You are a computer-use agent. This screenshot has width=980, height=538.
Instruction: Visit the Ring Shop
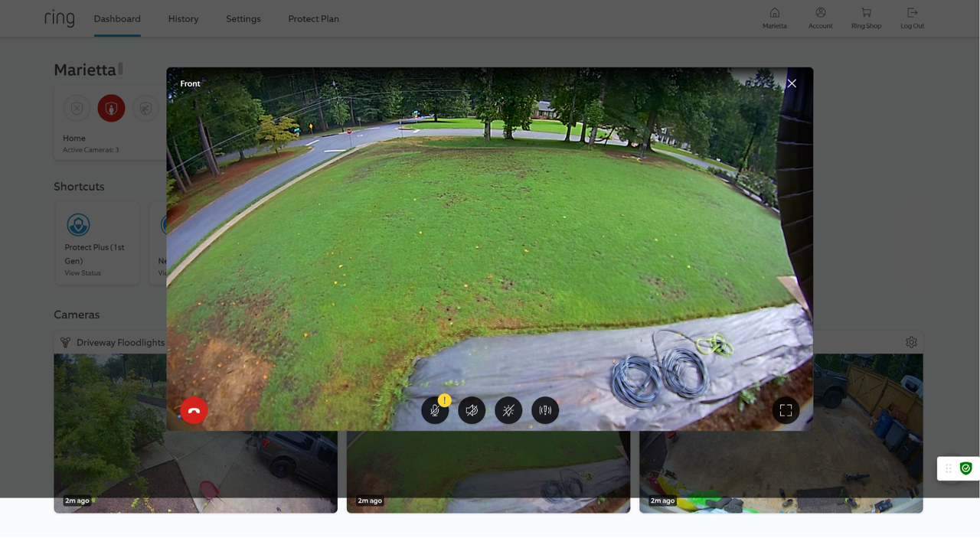(x=866, y=18)
